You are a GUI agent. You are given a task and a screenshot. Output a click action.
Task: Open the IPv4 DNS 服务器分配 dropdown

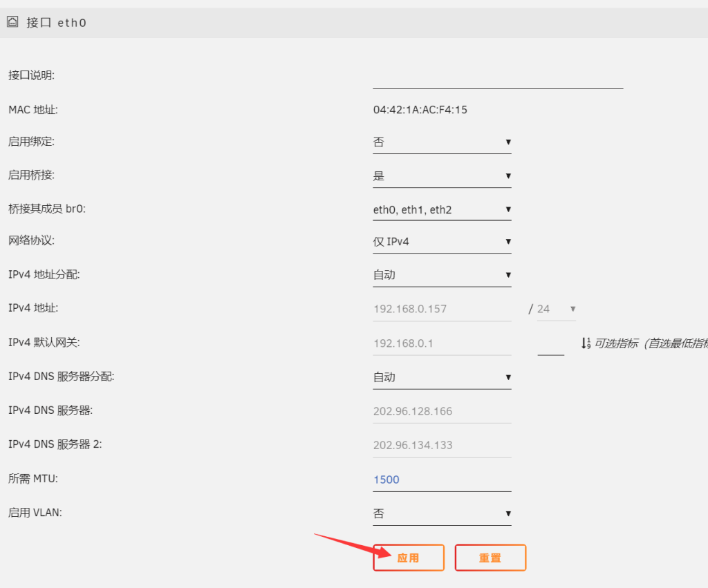(x=441, y=377)
